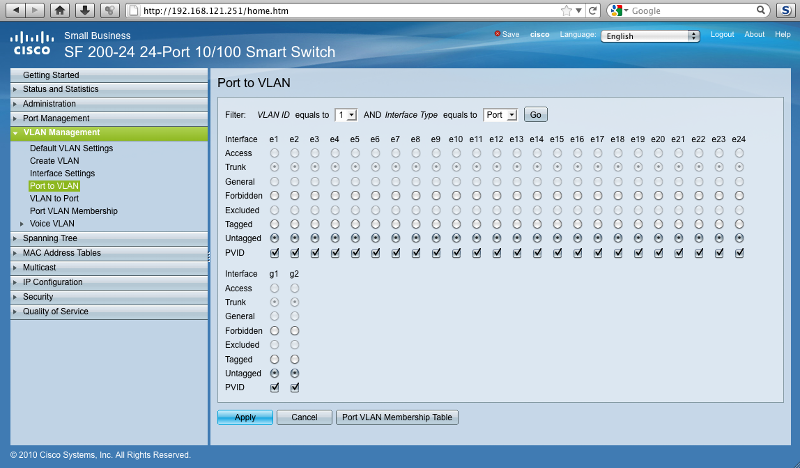Save the configuration via the red Save icon
800x468 pixels.
pos(497,34)
